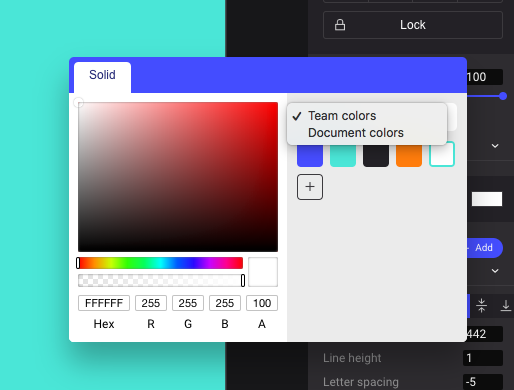Image resolution: width=514 pixels, height=390 pixels.
Task: Select vertical align middle icon
Action: pyautogui.click(x=481, y=305)
